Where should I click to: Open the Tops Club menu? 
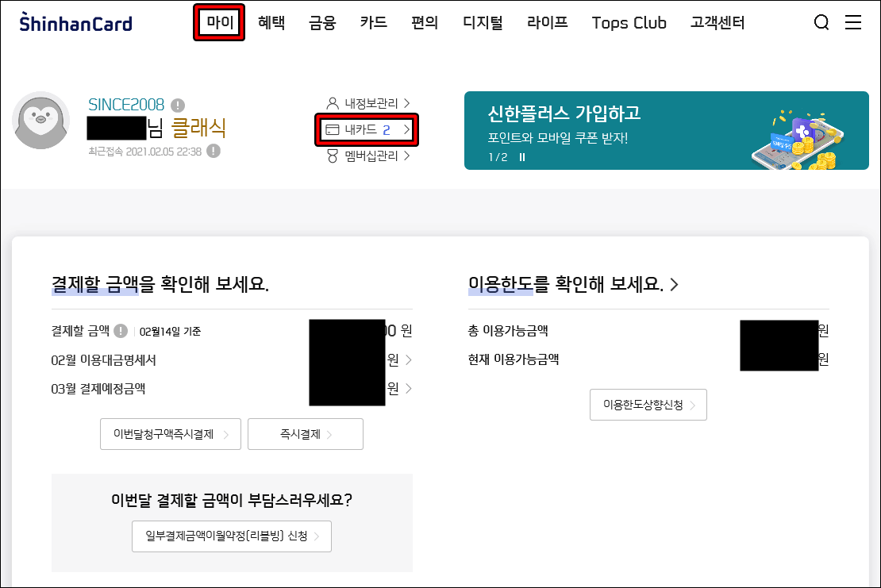[629, 23]
